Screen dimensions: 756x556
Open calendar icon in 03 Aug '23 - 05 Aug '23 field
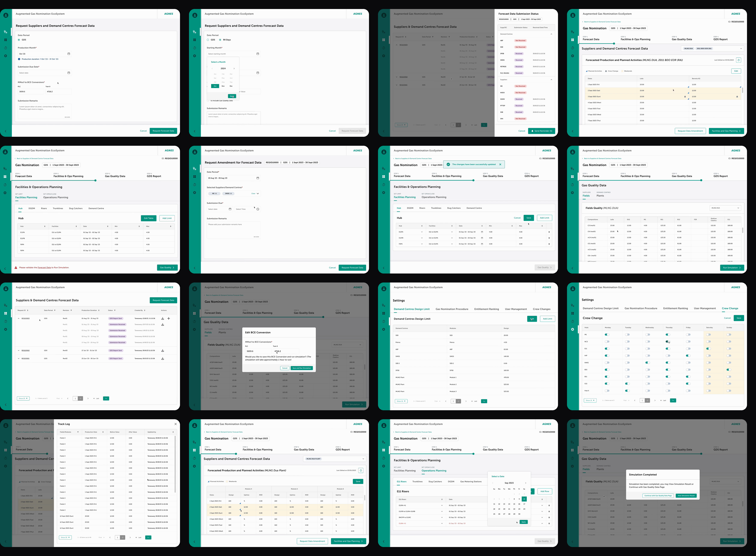(x=258, y=178)
